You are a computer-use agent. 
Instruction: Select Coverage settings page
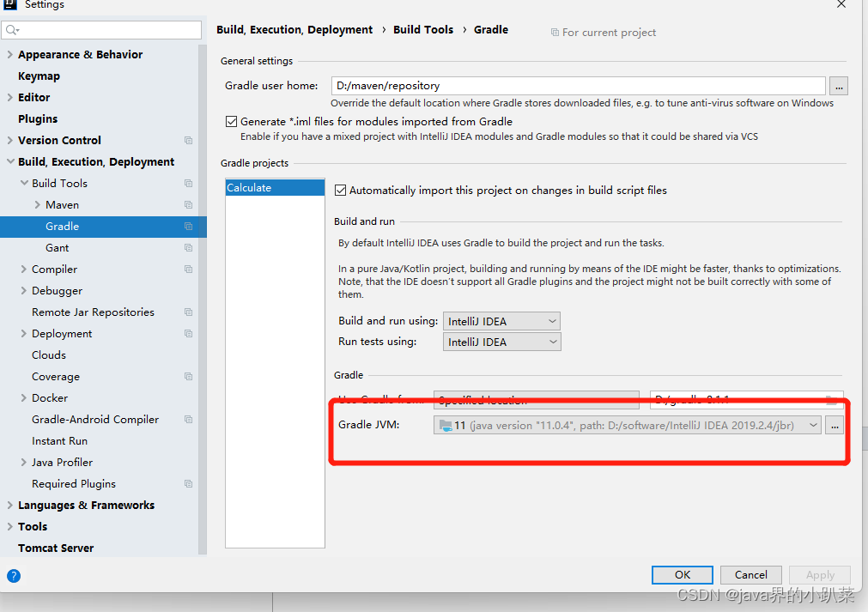56,376
